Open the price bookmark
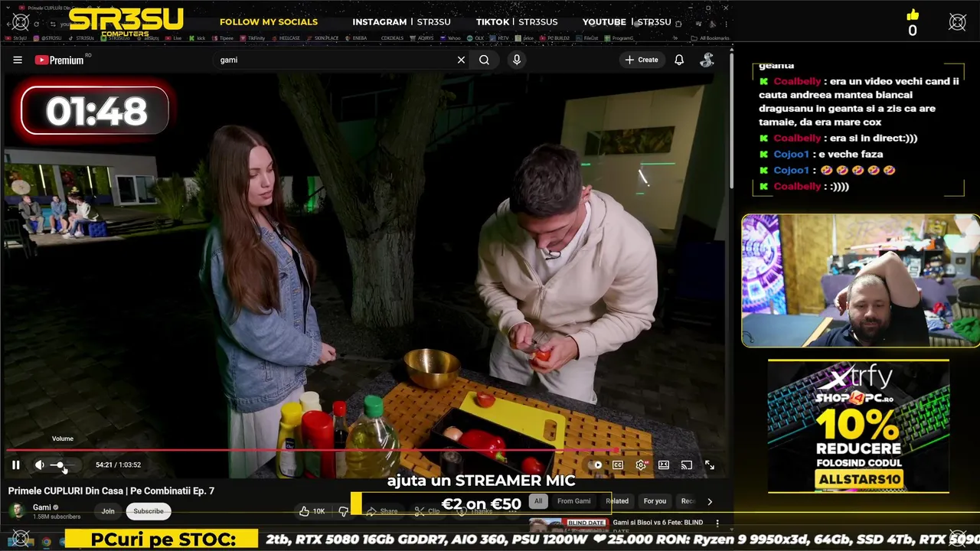The height and width of the screenshot is (551, 980). click(x=524, y=37)
